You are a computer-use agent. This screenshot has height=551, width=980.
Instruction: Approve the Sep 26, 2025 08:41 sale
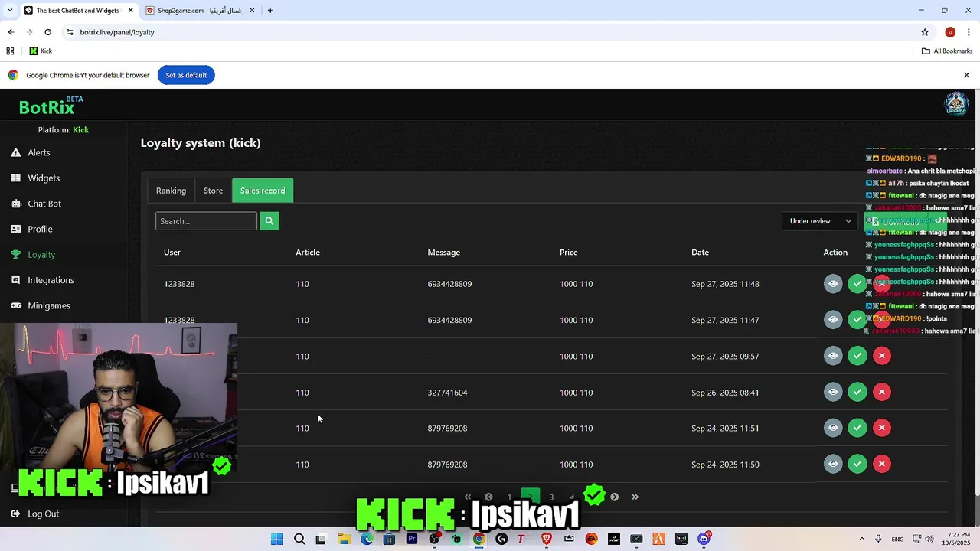click(x=857, y=392)
